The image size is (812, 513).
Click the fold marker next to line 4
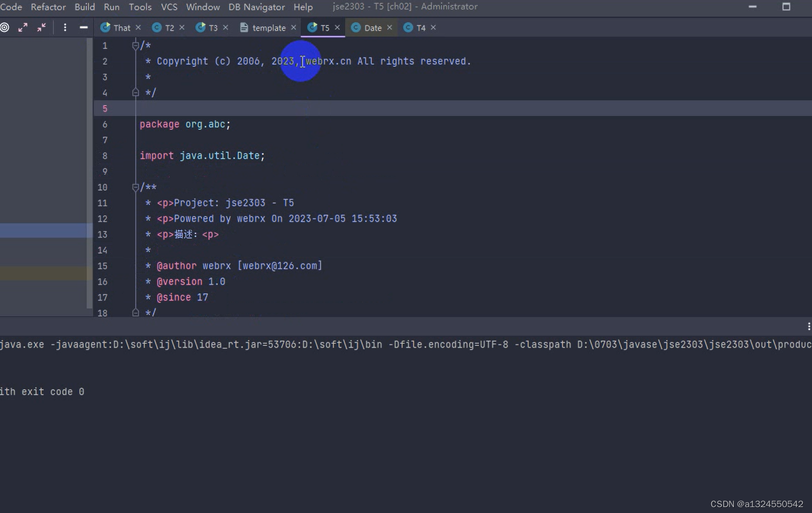point(135,92)
